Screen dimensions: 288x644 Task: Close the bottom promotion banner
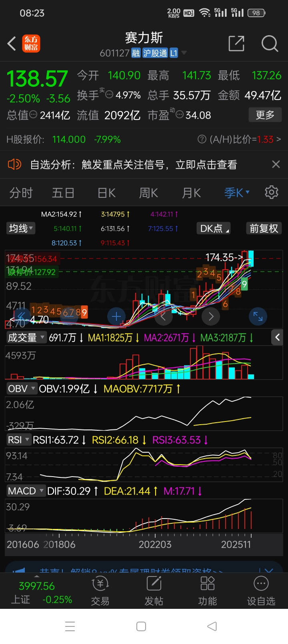(269, 570)
